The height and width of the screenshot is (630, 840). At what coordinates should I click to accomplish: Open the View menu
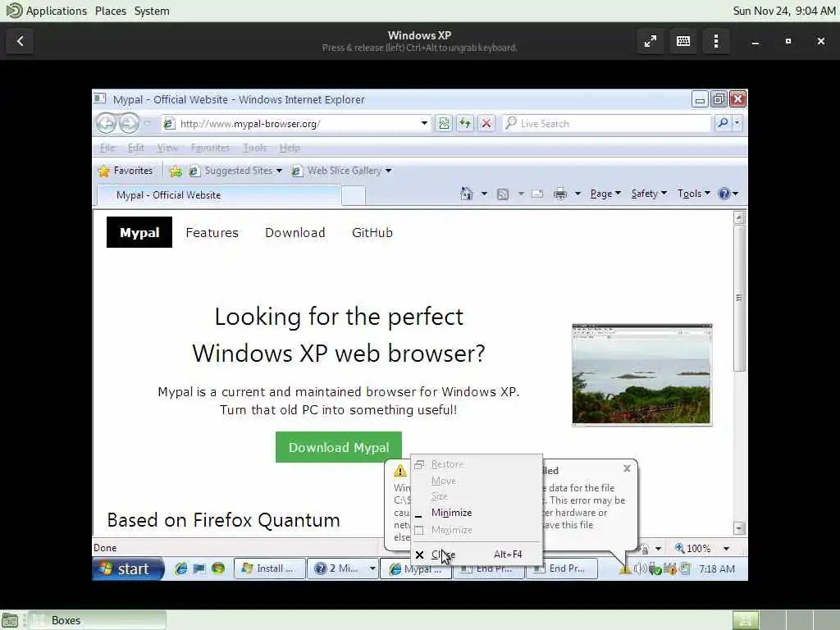(x=167, y=148)
